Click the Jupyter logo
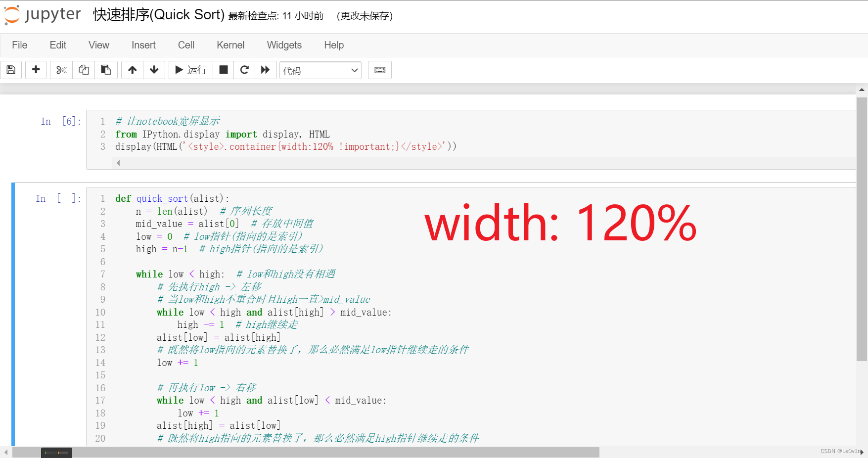Viewport: 868px width, 458px height. (x=43, y=15)
